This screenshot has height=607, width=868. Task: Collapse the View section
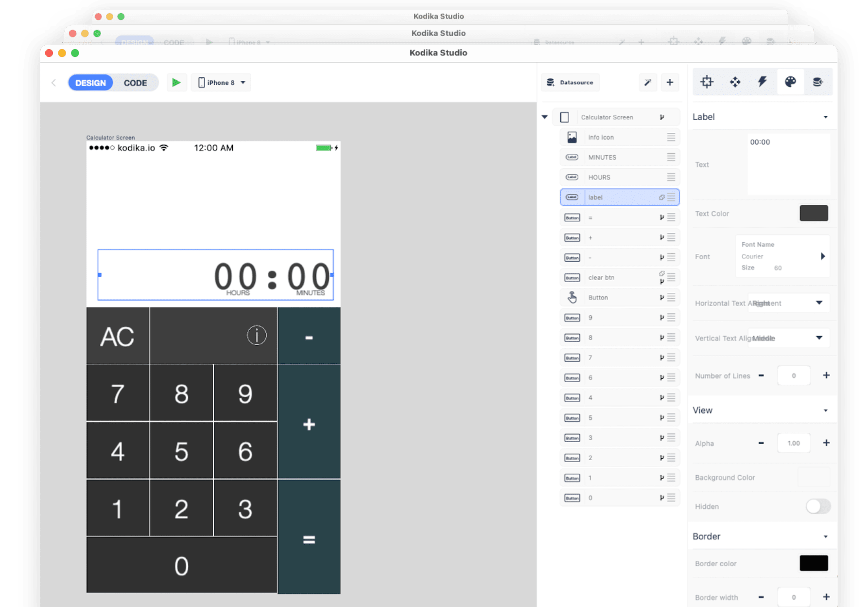pyautogui.click(x=825, y=411)
